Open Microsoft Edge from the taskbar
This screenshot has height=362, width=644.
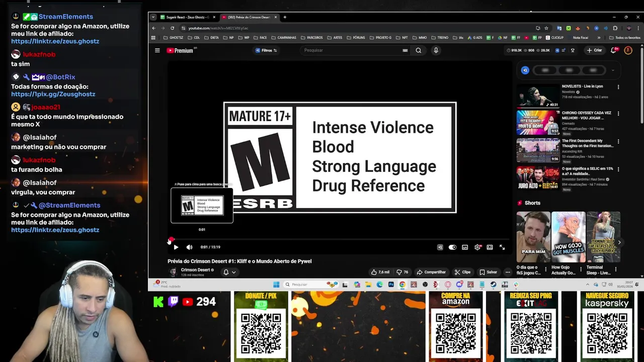pyautogui.click(x=379, y=285)
